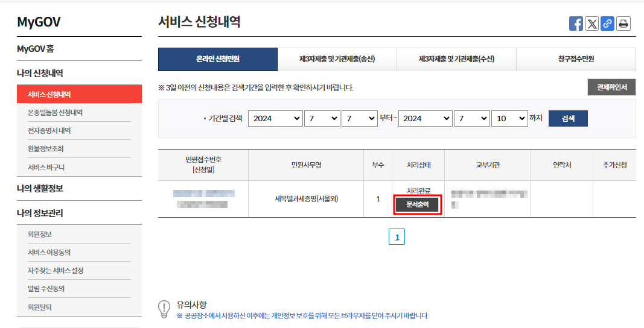Click the print page icon
This screenshot has width=644, height=328.
pyautogui.click(x=623, y=24)
